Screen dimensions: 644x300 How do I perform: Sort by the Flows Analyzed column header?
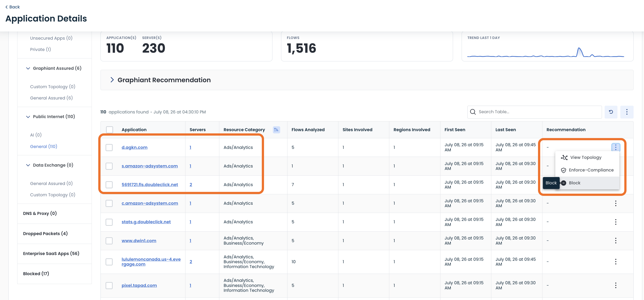pos(308,130)
